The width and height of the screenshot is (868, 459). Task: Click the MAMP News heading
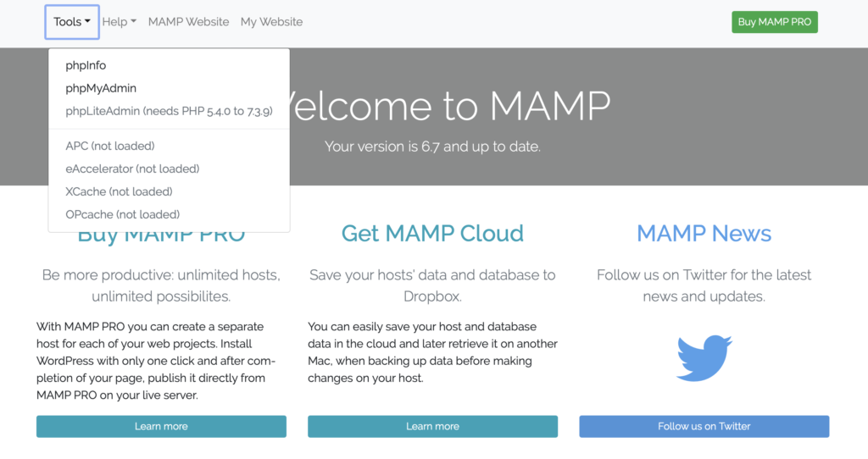704,233
